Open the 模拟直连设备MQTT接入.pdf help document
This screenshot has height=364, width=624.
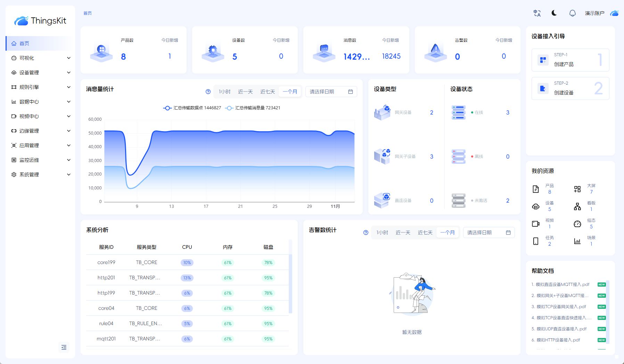(x=560, y=284)
